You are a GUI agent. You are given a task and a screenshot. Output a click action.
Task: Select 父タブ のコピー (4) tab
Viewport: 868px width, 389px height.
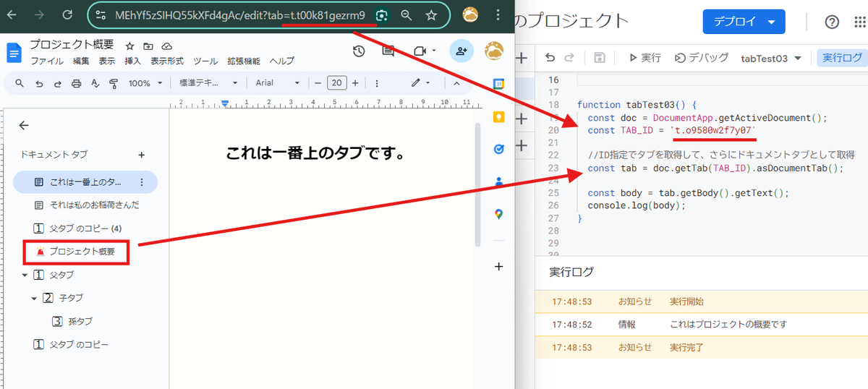85,228
